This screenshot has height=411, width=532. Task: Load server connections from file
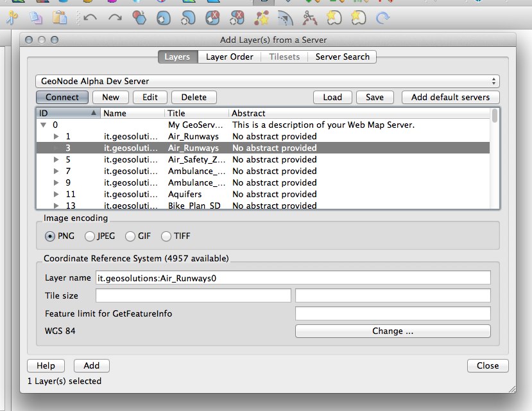click(332, 98)
